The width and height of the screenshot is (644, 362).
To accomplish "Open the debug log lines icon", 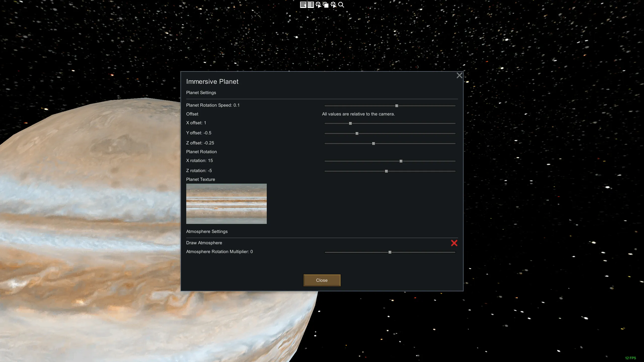I will 303,5.
